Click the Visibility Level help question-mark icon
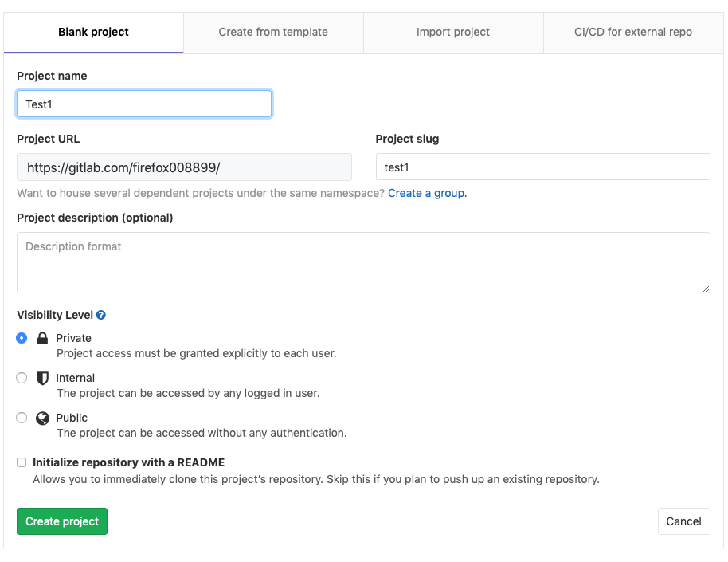 pyautogui.click(x=100, y=315)
